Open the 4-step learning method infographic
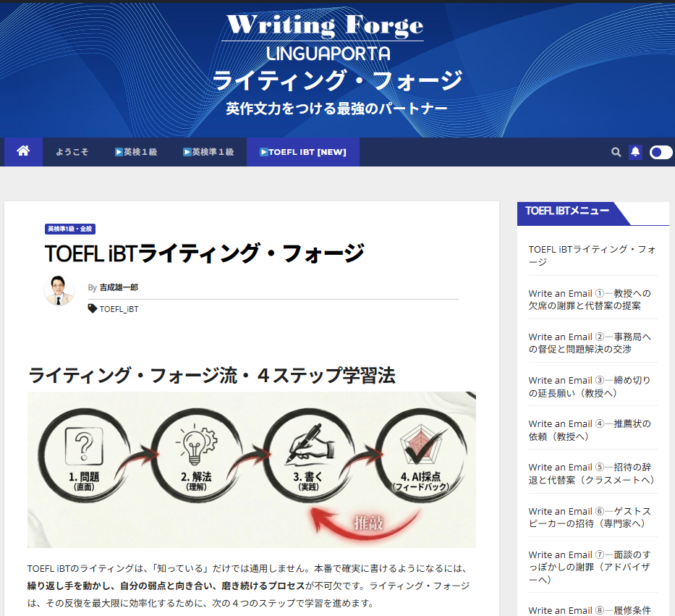675x616 pixels. pyautogui.click(x=251, y=469)
